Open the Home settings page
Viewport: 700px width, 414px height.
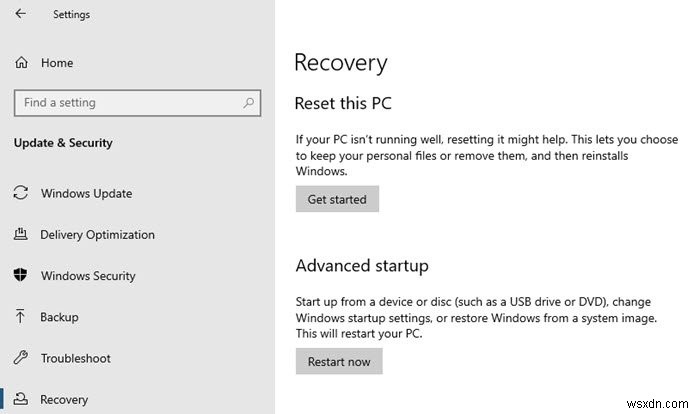pos(57,63)
